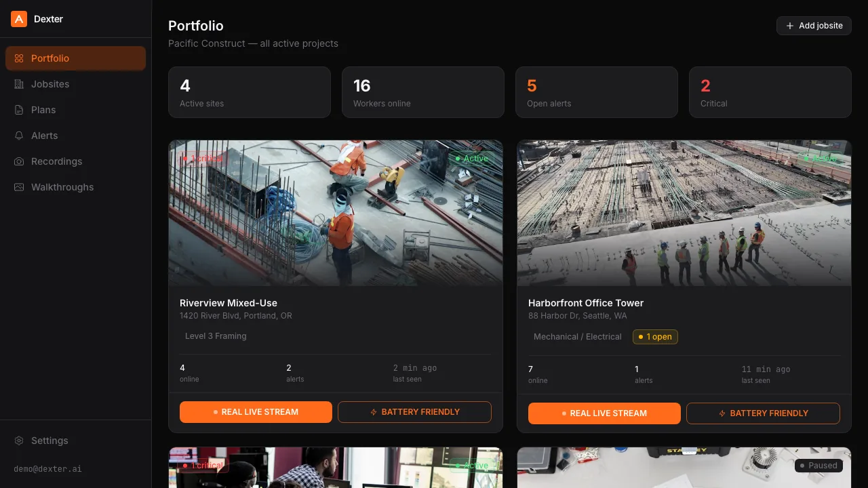The height and width of the screenshot is (488, 868).
Task: Click the Settings gear icon
Action: 19,441
